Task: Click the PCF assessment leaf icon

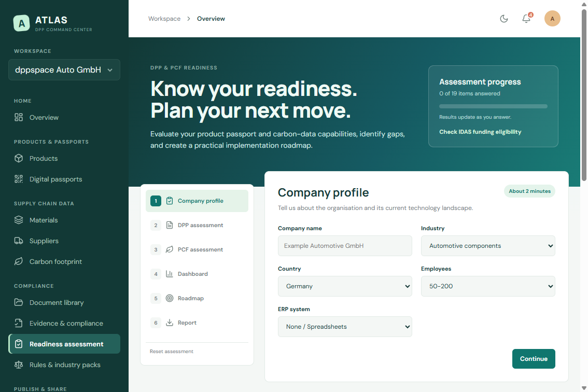Action: click(170, 249)
